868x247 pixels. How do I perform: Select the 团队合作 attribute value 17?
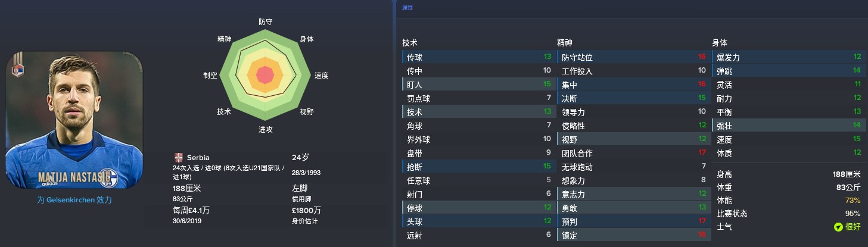(702, 153)
